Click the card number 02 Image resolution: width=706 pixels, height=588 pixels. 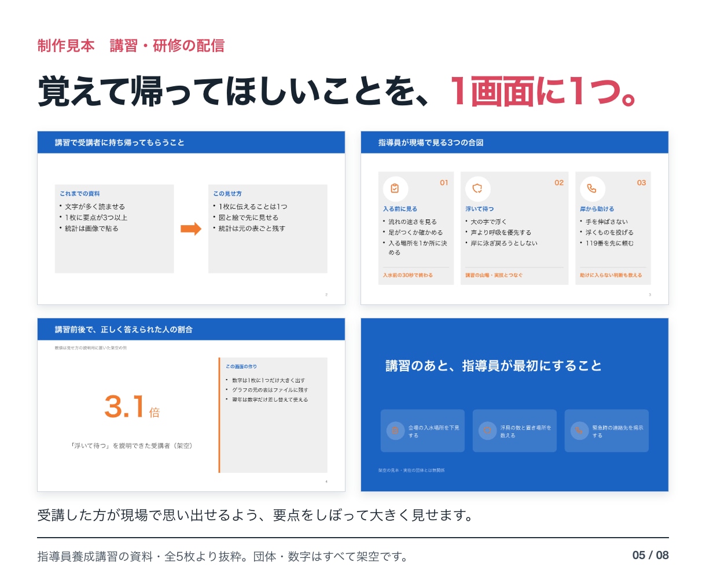pyautogui.click(x=559, y=183)
